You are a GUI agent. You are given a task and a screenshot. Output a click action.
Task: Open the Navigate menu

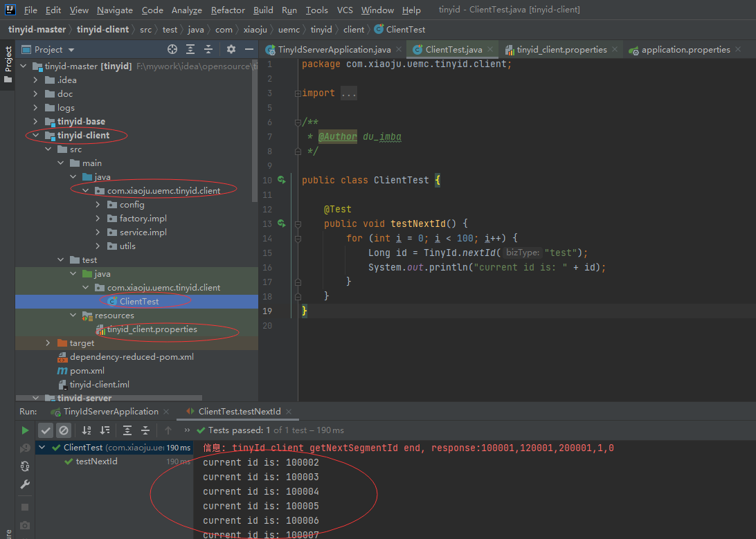115,10
